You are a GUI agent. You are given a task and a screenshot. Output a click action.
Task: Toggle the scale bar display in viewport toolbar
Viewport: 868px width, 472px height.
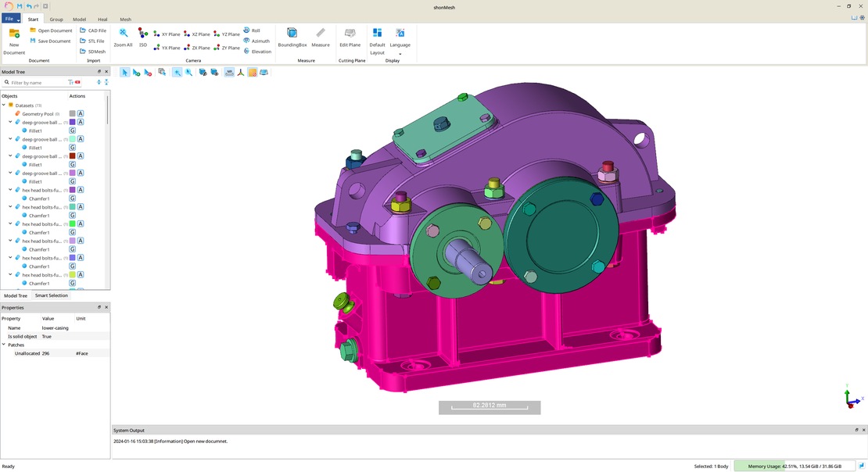(229, 72)
